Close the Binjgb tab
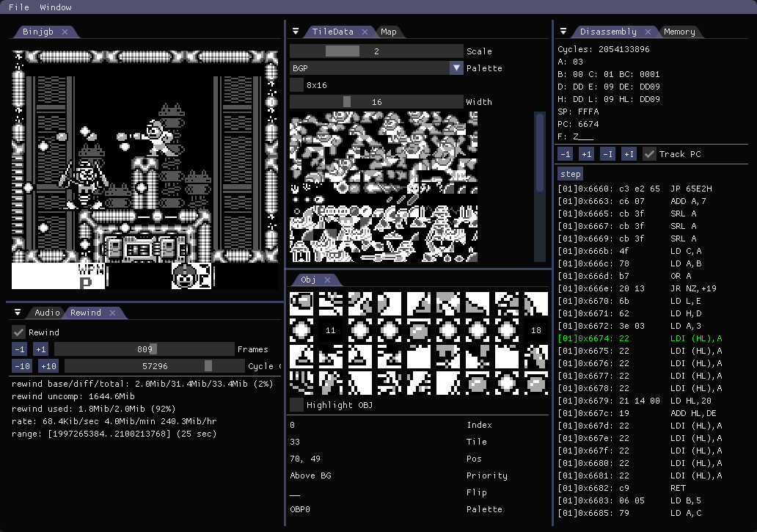Screen dimensions: 757x532 pos(65,32)
